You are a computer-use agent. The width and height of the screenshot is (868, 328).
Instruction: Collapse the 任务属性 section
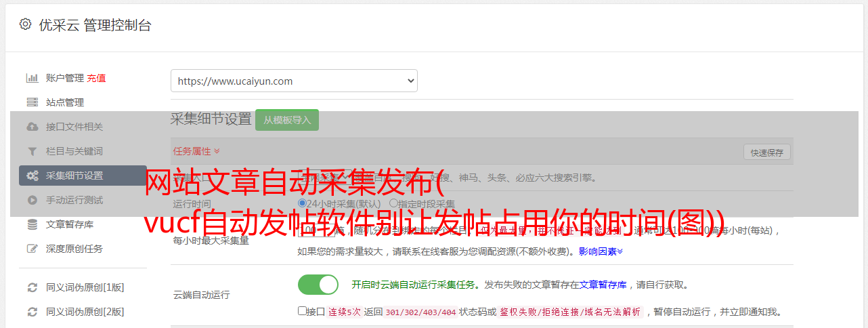(196, 151)
